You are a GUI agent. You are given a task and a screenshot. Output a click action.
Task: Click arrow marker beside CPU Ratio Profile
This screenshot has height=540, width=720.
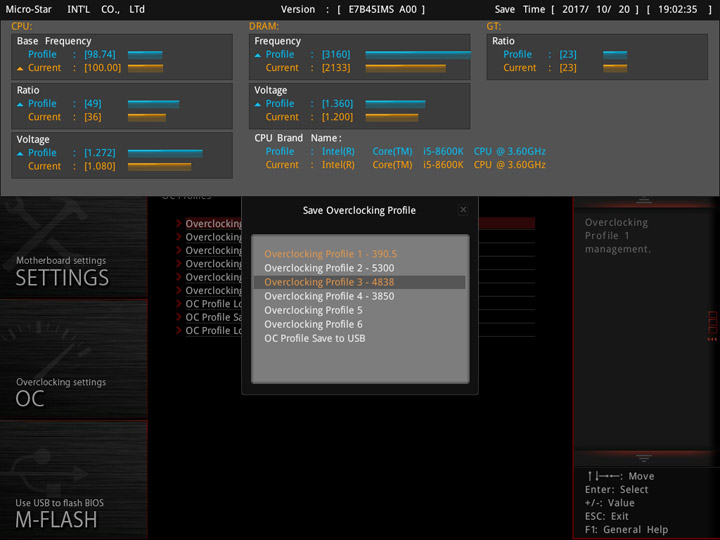(20, 105)
